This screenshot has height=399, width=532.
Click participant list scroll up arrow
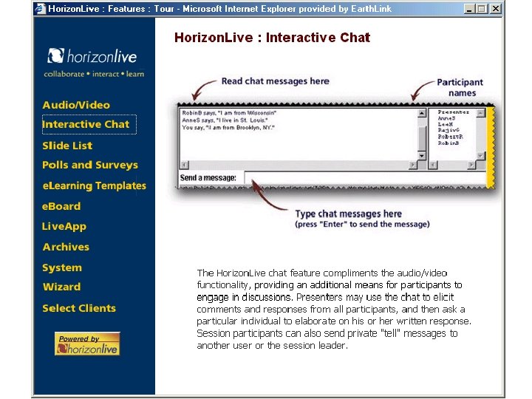point(481,113)
